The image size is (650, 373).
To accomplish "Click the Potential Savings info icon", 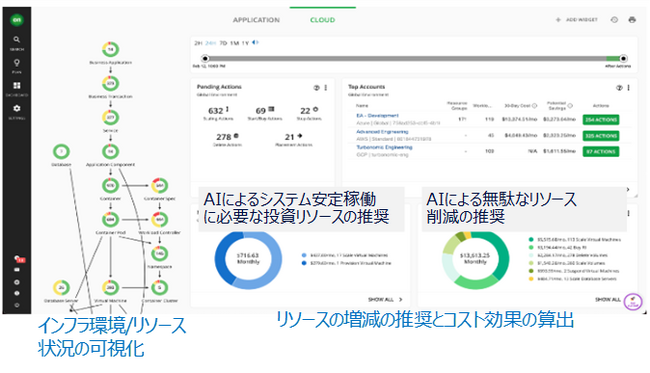I will click(570, 106).
